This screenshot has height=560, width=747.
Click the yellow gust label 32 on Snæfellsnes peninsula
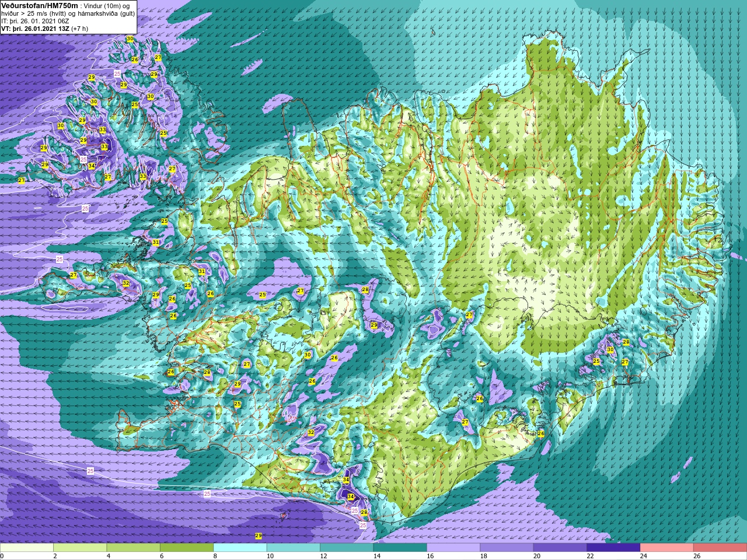point(126,283)
